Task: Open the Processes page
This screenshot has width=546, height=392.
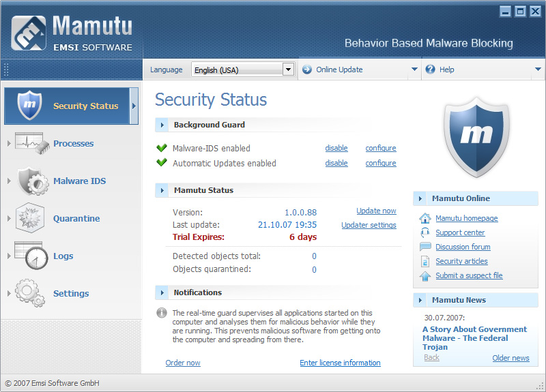Action: pos(73,143)
